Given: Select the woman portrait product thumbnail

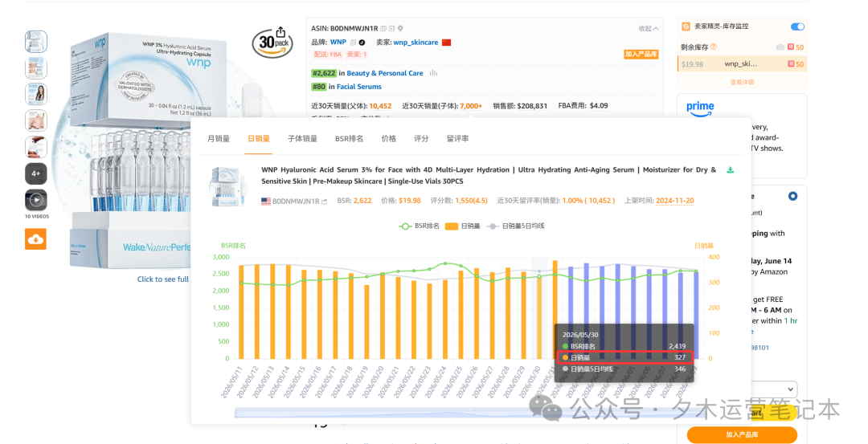Looking at the screenshot, I should pos(36,94).
